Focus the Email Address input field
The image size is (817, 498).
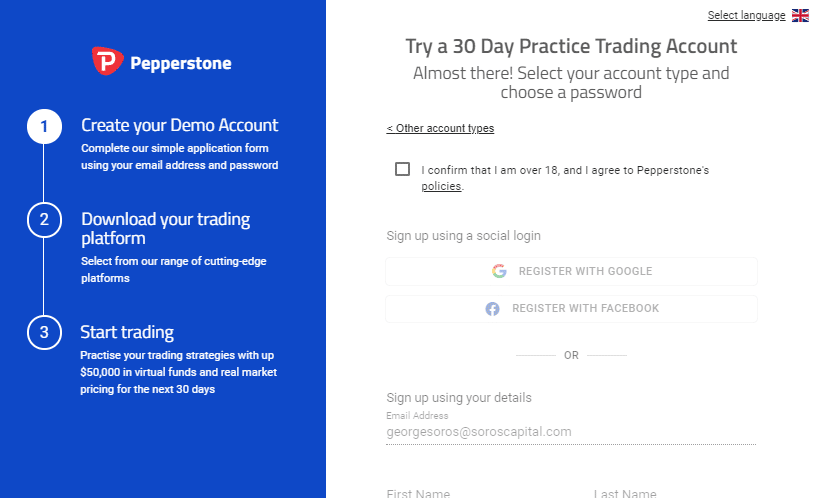(571, 432)
